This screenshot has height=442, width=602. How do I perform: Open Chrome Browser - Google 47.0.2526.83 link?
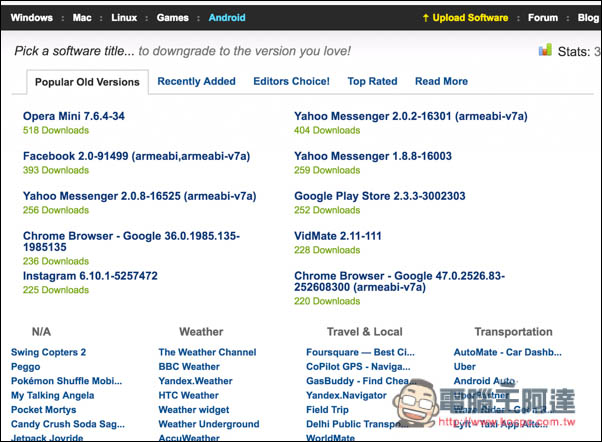tap(400, 281)
